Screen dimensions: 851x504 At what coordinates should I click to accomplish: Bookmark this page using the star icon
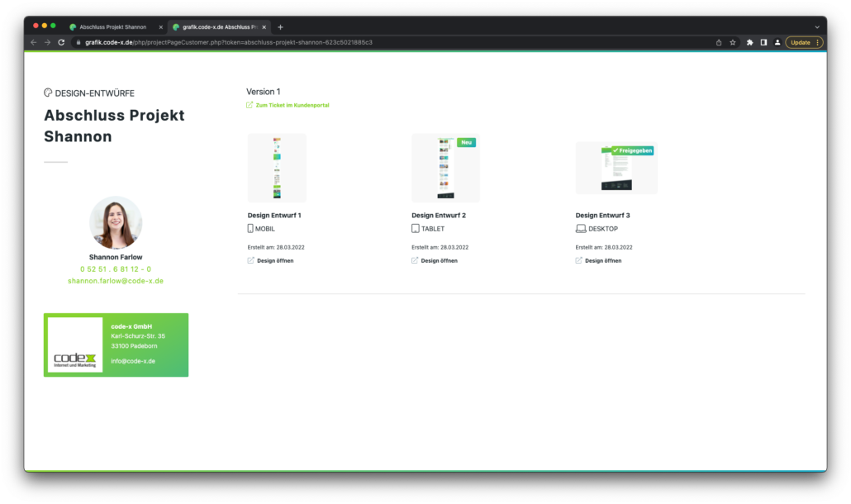[x=732, y=42]
